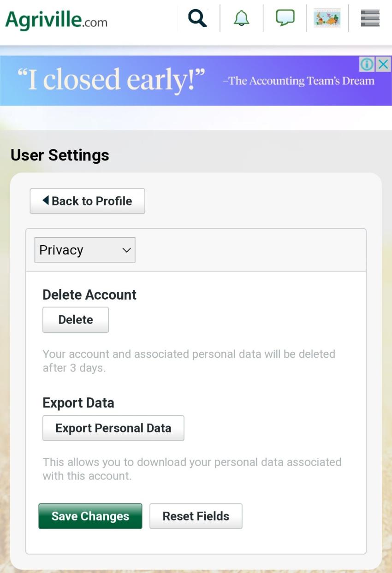The image size is (392, 573).
Task: Open the search magnifier icon
Action: pyautogui.click(x=197, y=19)
